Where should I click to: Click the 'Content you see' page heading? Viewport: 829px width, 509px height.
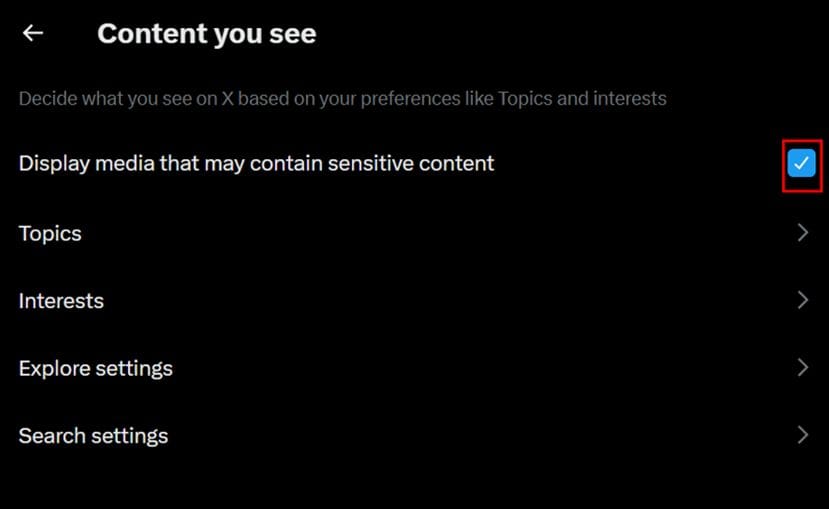pos(206,34)
